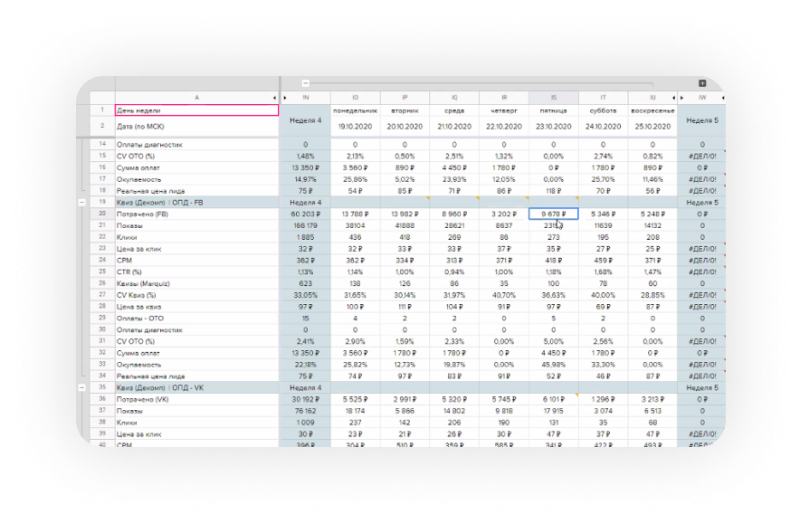Select Потрачено (VK) cell with 6 101 ₽
This screenshot has width=800, height=522.
coord(554,400)
